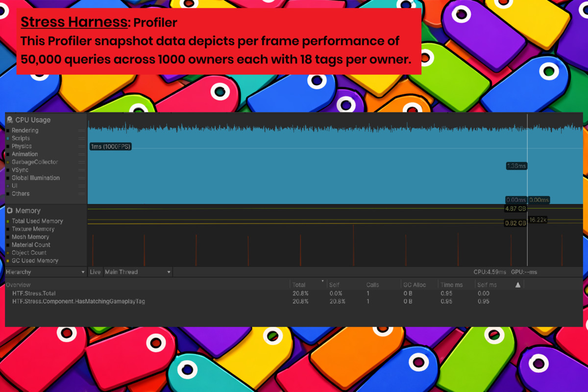Toggle the Global Illumination category color box
The width and height of the screenshot is (588, 392).
[8, 178]
